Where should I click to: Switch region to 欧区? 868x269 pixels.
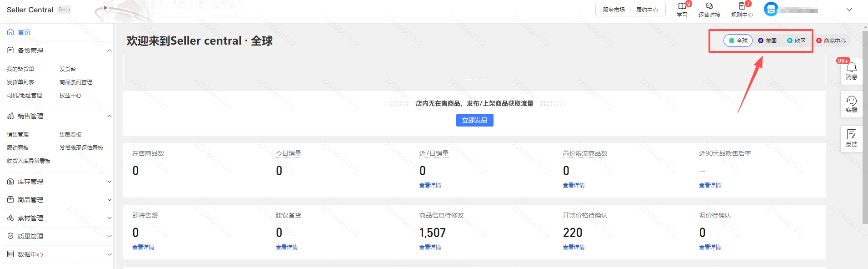(796, 41)
